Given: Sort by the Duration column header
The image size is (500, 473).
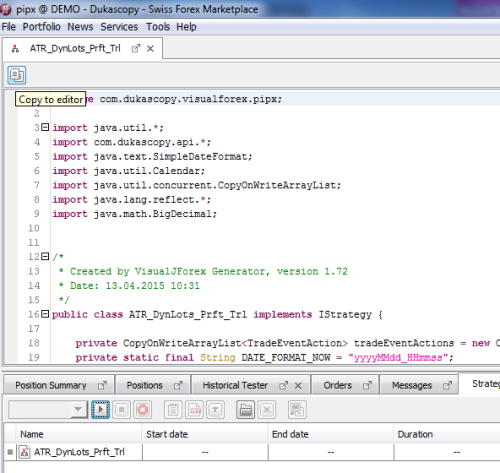Looking at the screenshot, I should [447, 434].
